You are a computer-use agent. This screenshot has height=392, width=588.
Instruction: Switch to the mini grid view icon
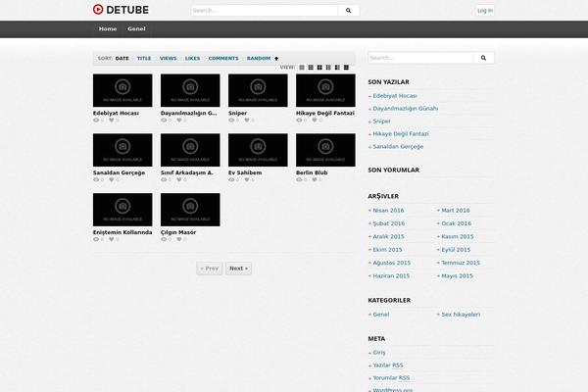(x=302, y=68)
